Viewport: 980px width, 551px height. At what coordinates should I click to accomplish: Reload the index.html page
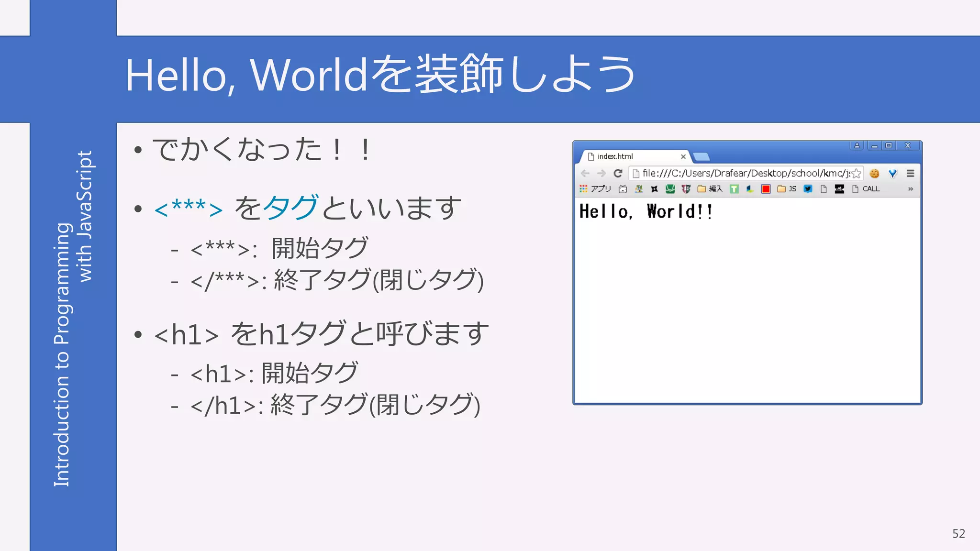(618, 173)
